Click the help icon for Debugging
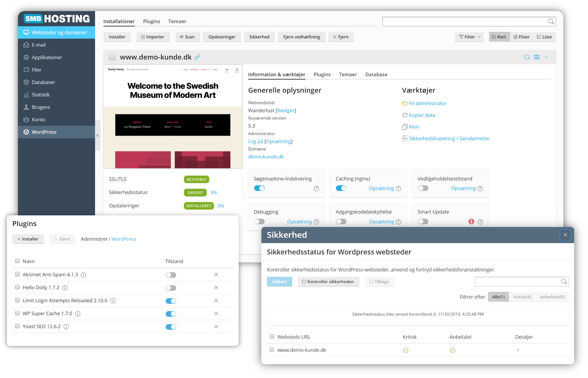The height and width of the screenshot is (378, 588). pos(317,222)
